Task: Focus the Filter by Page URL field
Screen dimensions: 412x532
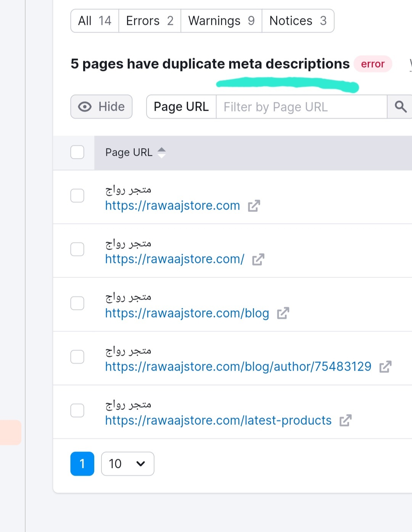Action: [x=301, y=107]
